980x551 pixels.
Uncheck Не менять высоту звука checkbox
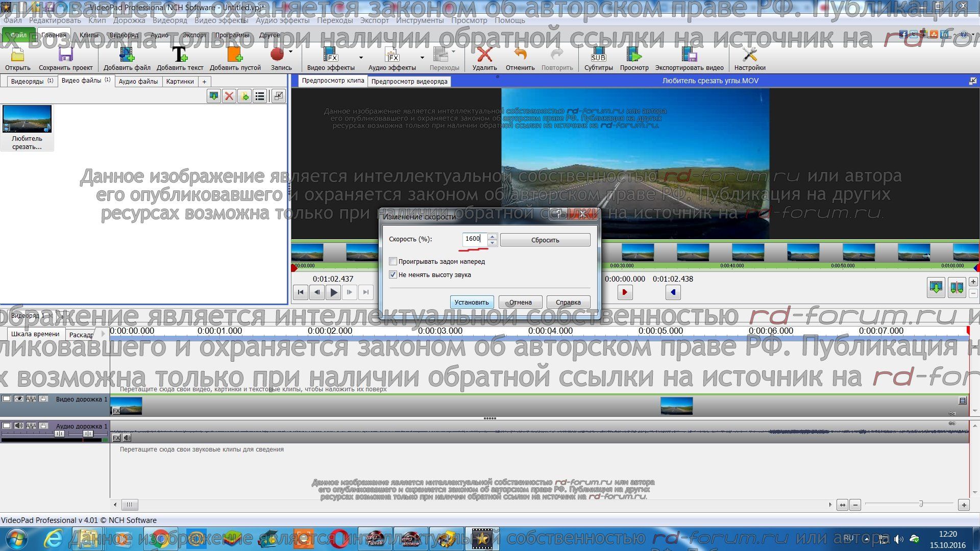click(393, 274)
